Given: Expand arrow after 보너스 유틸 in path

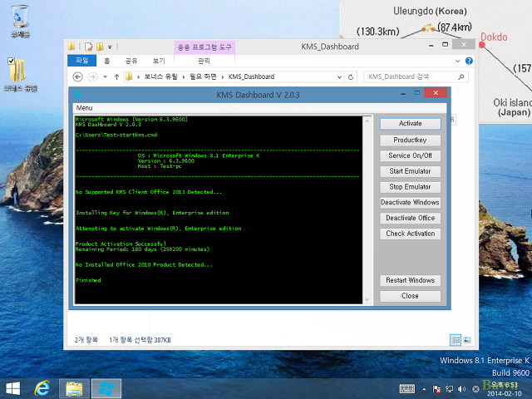Looking at the screenshot, I should coord(184,77).
